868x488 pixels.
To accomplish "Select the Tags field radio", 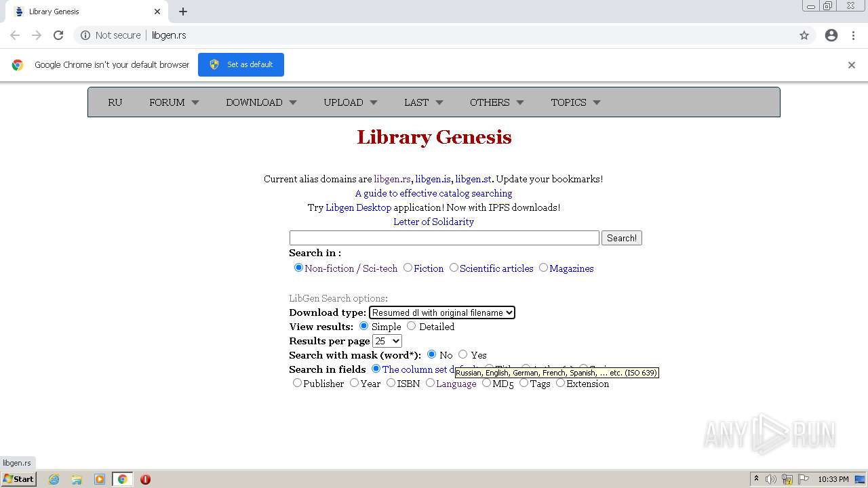I will [x=524, y=383].
